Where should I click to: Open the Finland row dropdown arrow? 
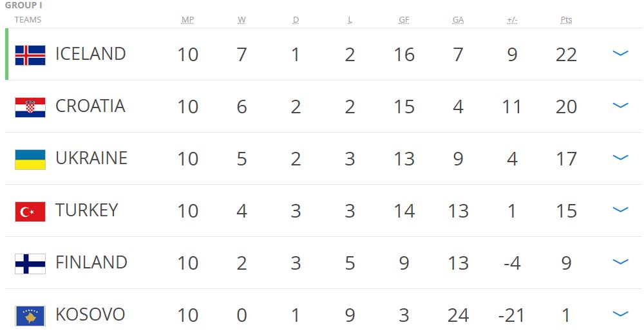(x=620, y=263)
